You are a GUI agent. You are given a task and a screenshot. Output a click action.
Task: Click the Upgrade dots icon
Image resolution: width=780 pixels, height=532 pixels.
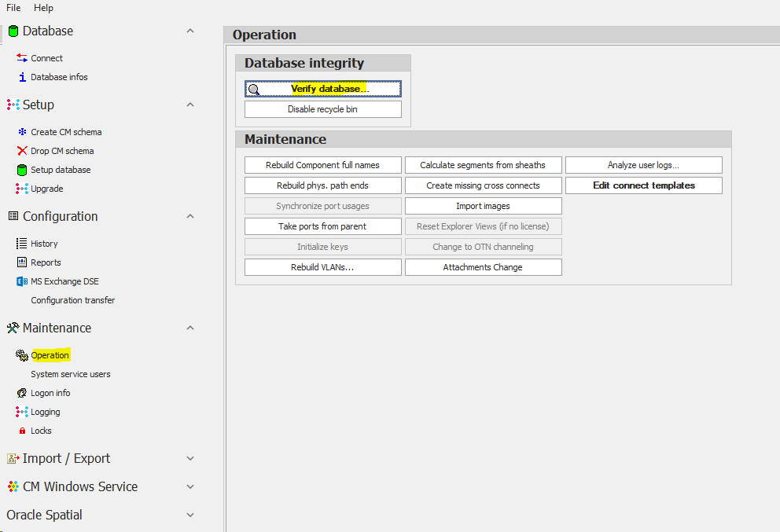pyautogui.click(x=22, y=189)
